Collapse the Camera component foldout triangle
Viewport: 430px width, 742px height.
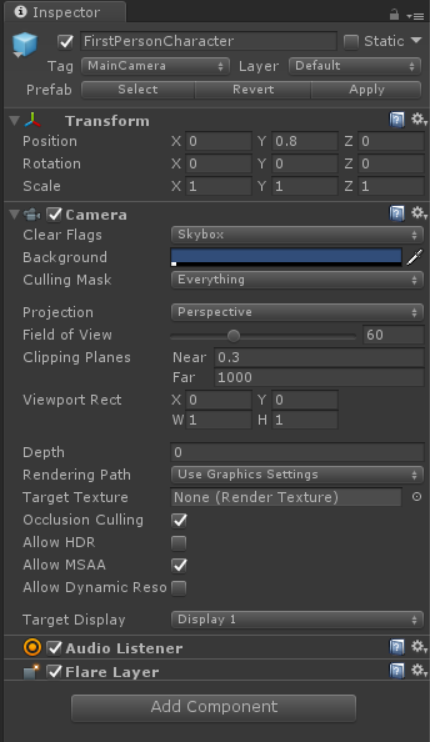pyautogui.click(x=14, y=214)
